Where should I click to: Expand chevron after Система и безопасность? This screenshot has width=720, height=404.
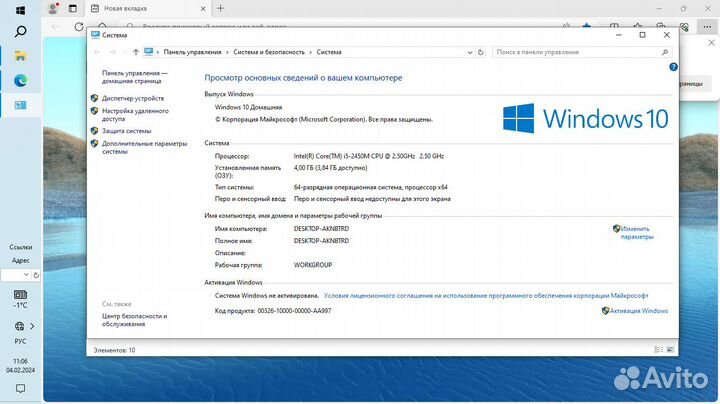[x=310, y=52]
